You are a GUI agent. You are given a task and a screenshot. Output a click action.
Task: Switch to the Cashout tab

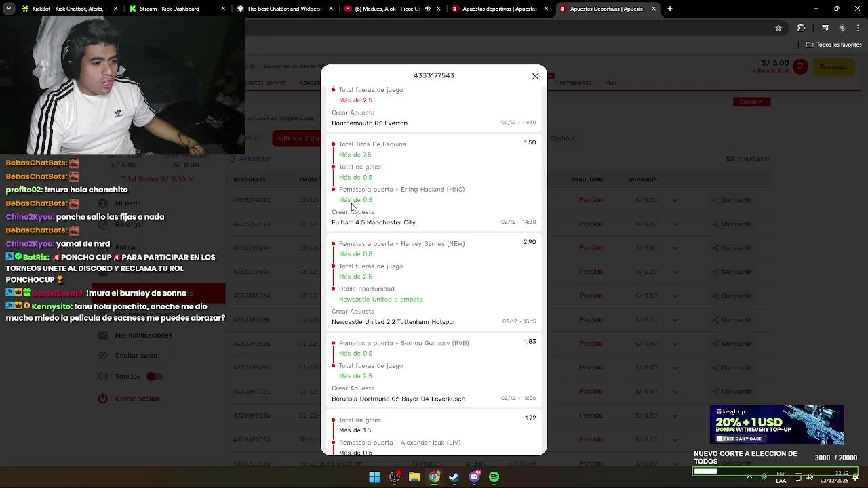[562, 138]
